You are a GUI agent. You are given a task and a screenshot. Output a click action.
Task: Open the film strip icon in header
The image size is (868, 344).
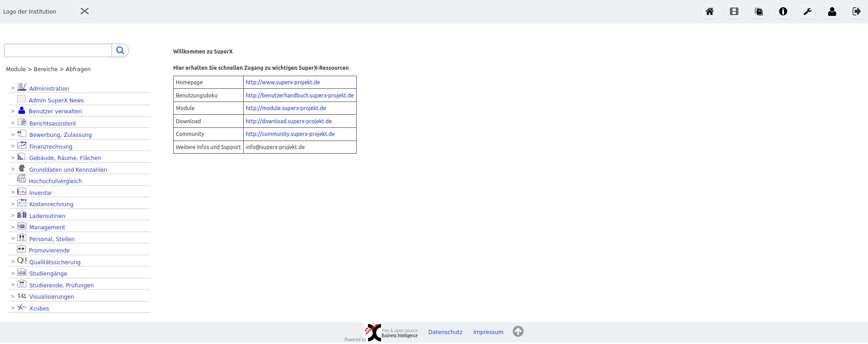click(734, 12)
